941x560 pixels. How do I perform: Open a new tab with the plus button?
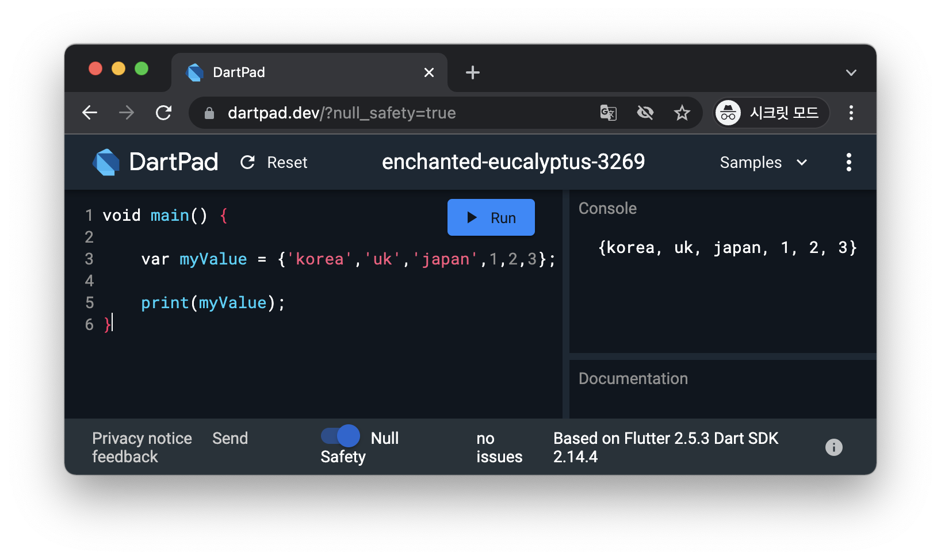[x=473, y=72]
